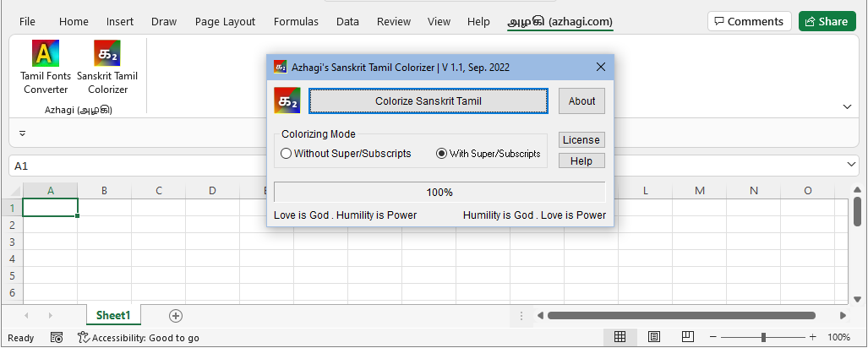Click the previous sheet navigation arrow

click(26, 316)
